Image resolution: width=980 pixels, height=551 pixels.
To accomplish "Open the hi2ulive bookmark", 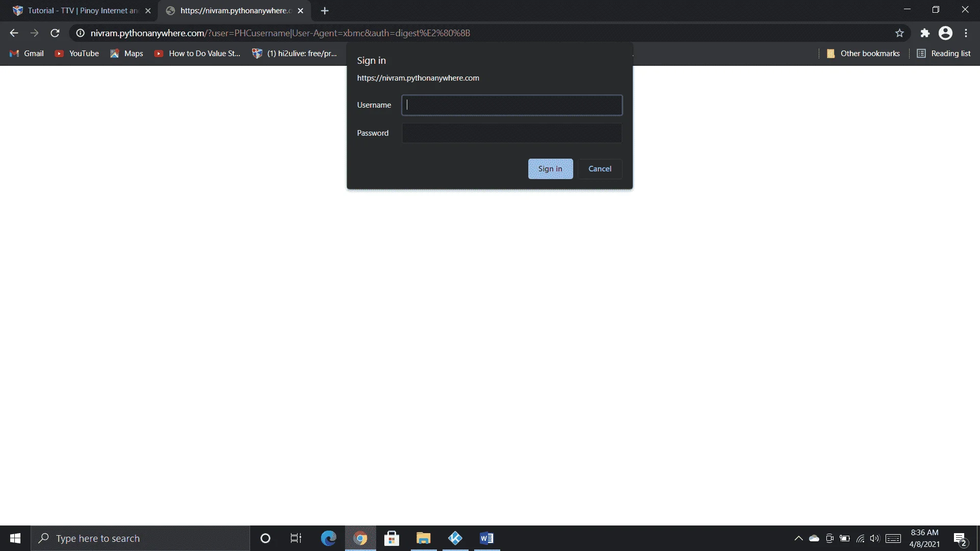I will pos(295,54).
